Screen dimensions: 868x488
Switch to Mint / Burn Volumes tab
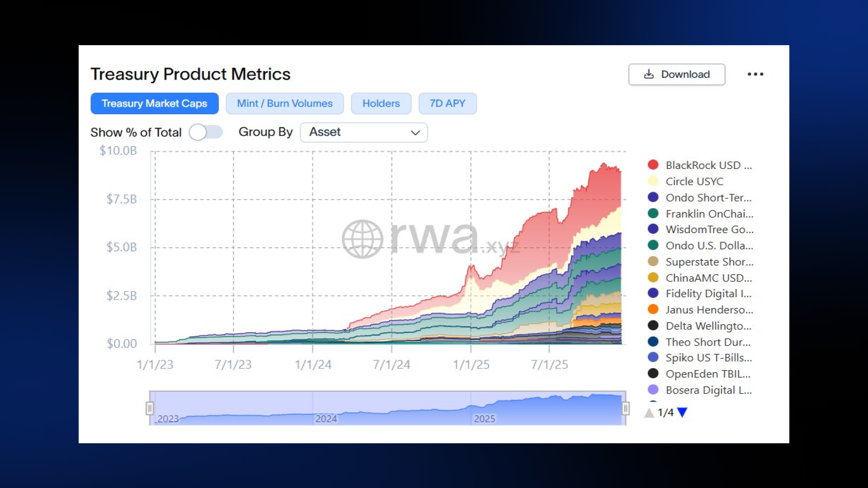(285, 103)
